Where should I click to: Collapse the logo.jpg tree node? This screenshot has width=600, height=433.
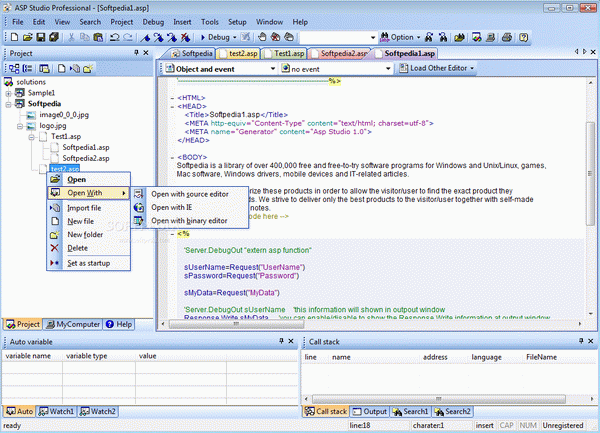(20, 126)
